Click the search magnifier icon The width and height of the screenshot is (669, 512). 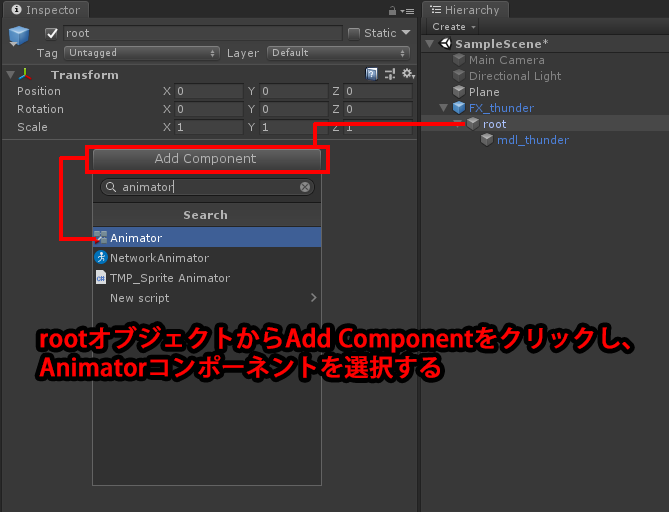[x=111, y=187]
